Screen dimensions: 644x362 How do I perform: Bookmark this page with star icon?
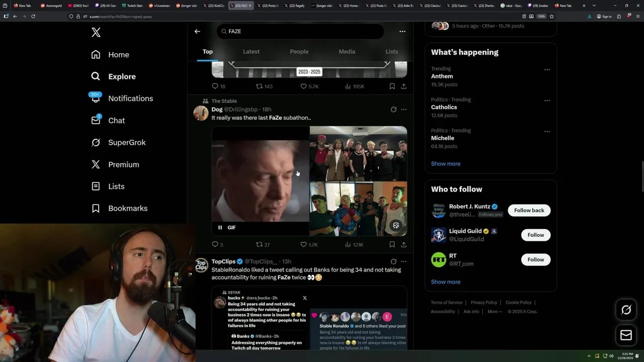coord(551,16)
